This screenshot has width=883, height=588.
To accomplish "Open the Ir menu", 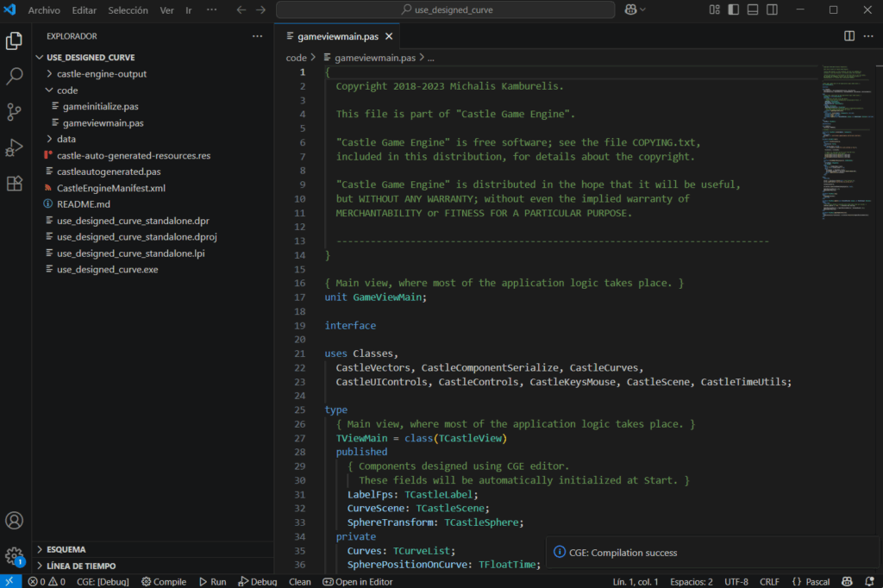I will pyautogui.click(x=189, y=10).
